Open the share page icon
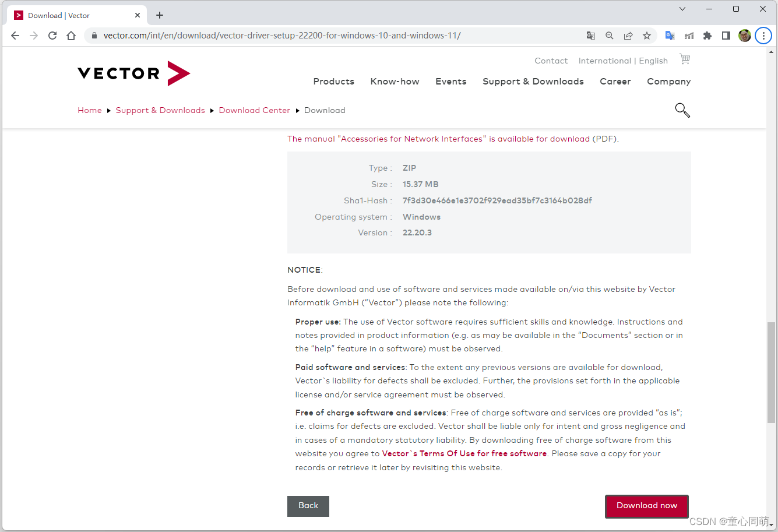 [628, 36]
